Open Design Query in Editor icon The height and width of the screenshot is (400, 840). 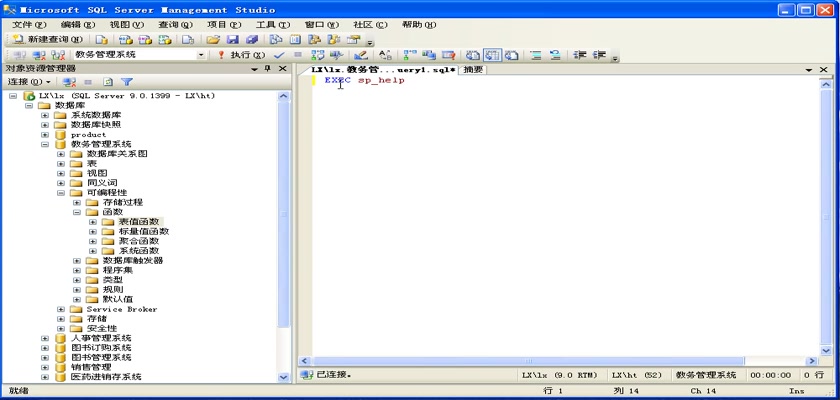coord(361,55)
